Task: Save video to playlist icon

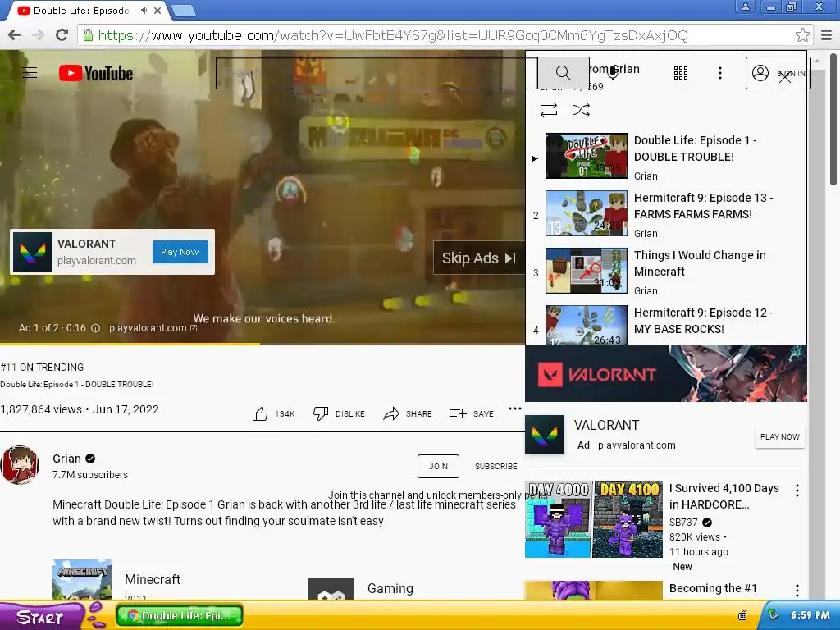Action: pyautogui.click(x=458, y=413)
